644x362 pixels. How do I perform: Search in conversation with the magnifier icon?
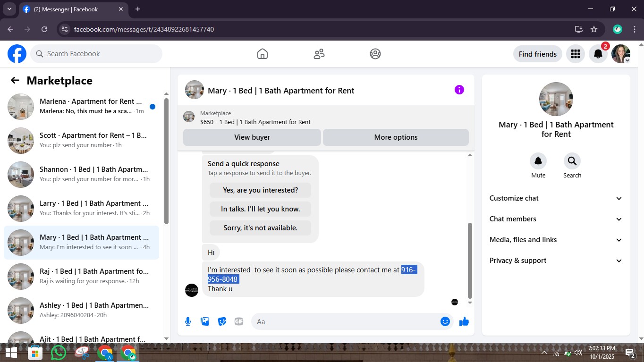[x=572, y=161]
